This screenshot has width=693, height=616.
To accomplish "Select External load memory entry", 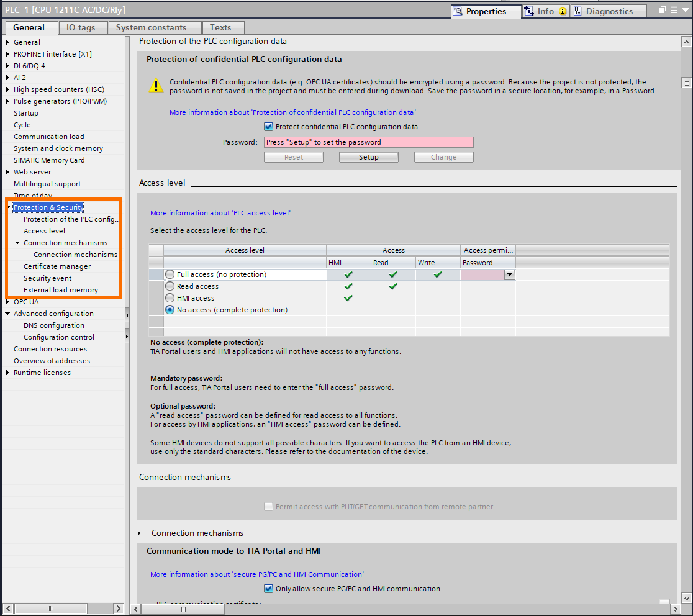I will click(61, 291).
